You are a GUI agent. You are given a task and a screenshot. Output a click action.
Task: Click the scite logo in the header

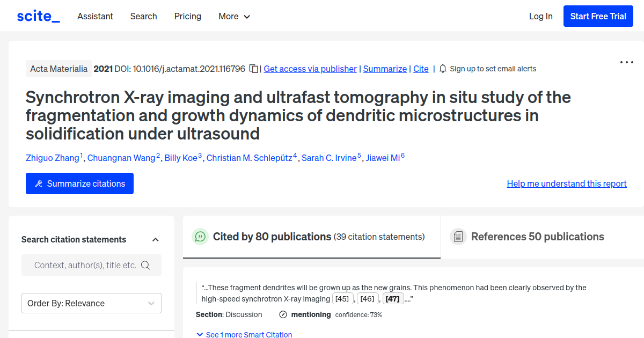(38, 16)
